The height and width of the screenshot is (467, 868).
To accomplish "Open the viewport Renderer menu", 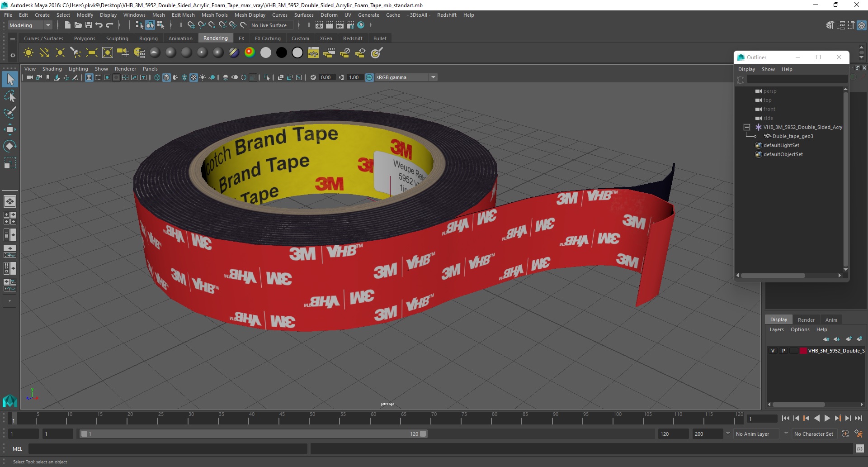I will [x=125, y=69].
